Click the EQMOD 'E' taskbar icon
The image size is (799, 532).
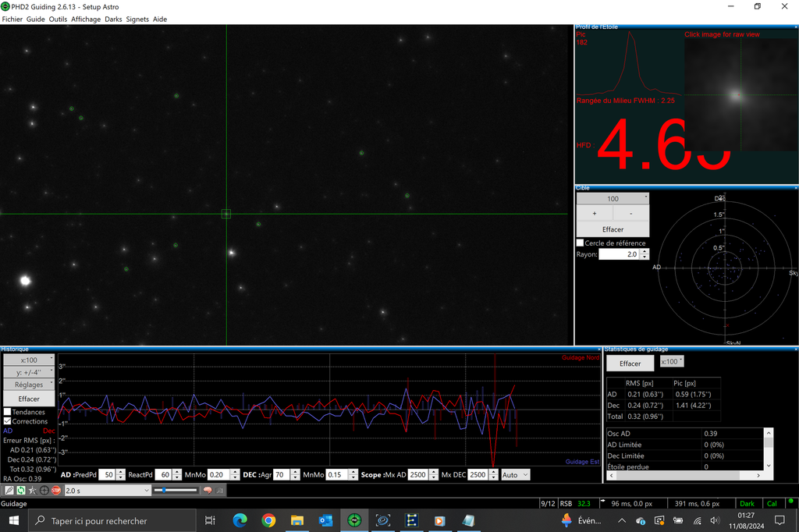coord(411,520)
